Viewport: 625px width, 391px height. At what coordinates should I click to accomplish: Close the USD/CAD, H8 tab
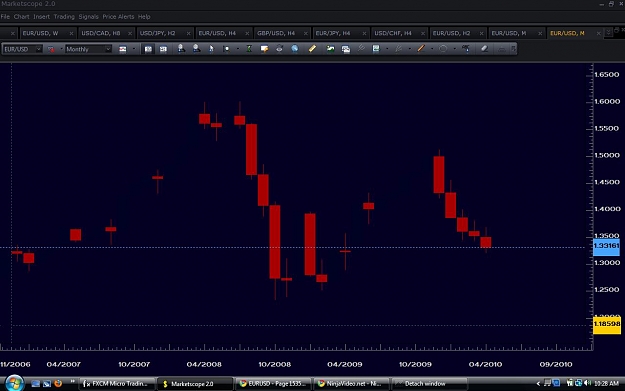click(130, 33)
